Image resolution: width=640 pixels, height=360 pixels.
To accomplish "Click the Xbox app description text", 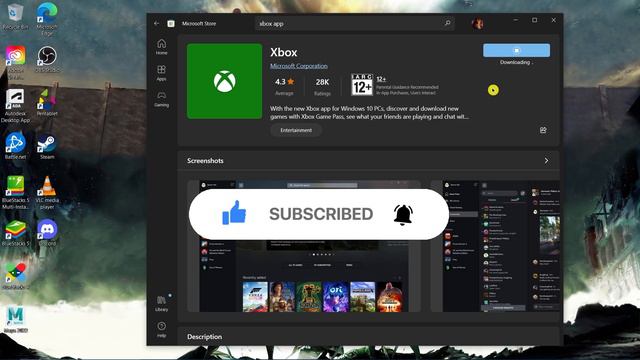I will point(369,113).
